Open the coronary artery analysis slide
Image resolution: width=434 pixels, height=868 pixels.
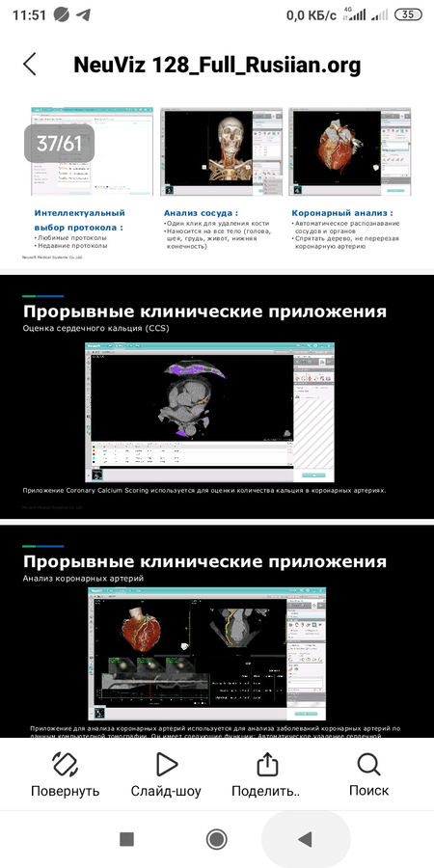217,631
